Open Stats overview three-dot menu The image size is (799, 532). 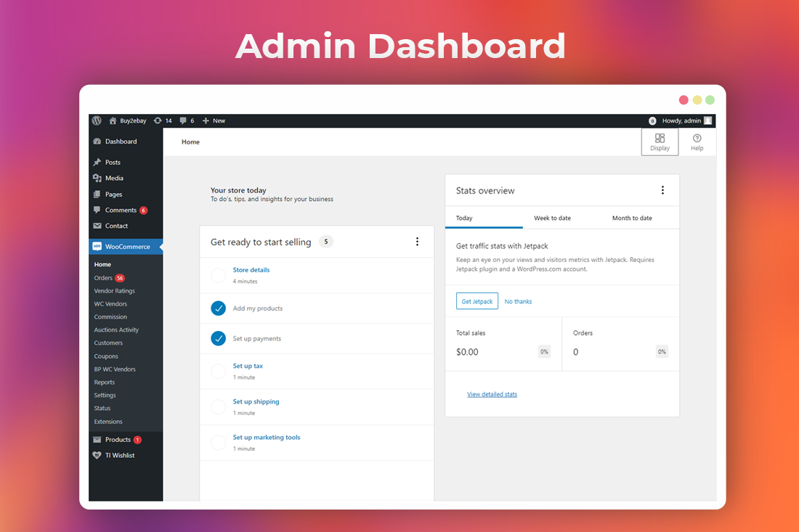(662, 190)
